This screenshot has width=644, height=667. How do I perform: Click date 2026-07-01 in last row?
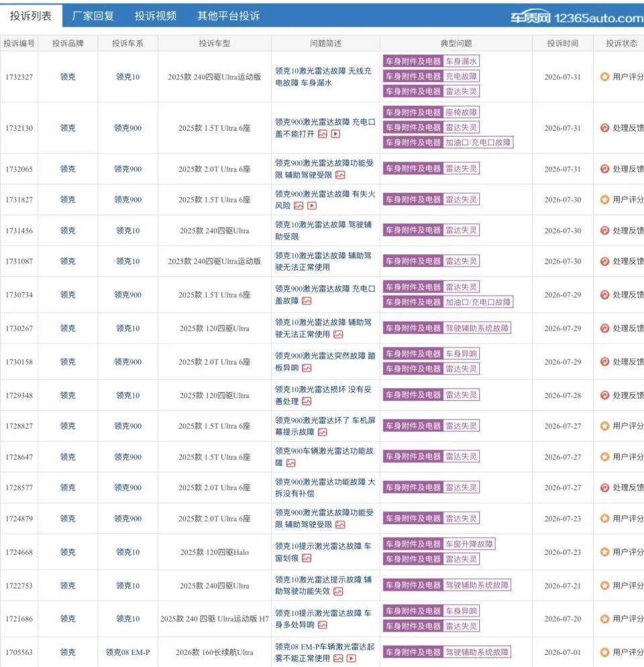coord(562,652)
